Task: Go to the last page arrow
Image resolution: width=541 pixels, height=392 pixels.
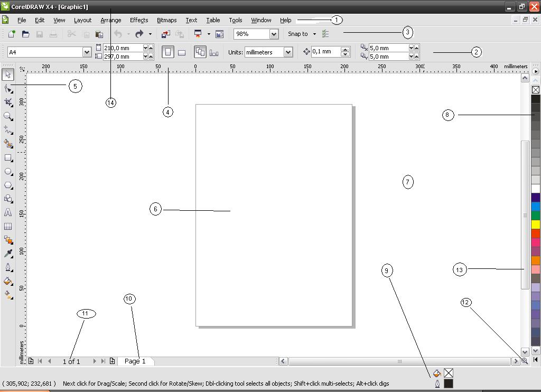Action: pyautogui.click(x=103, y=361)
